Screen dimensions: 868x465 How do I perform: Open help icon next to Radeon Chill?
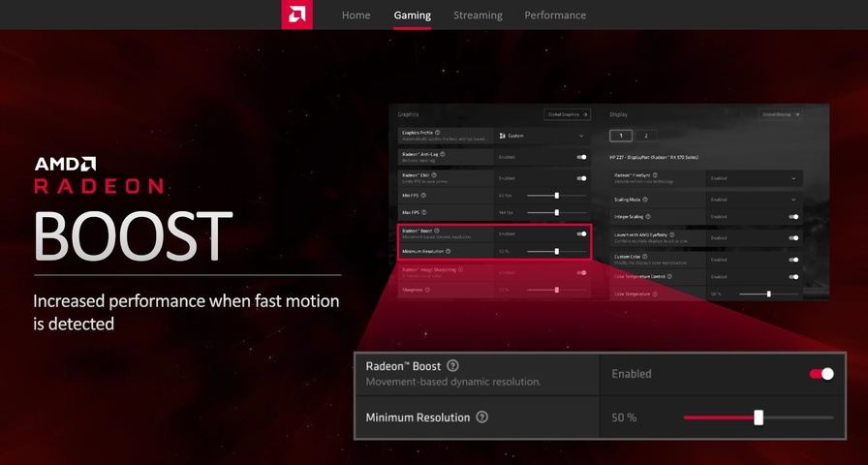434,175
